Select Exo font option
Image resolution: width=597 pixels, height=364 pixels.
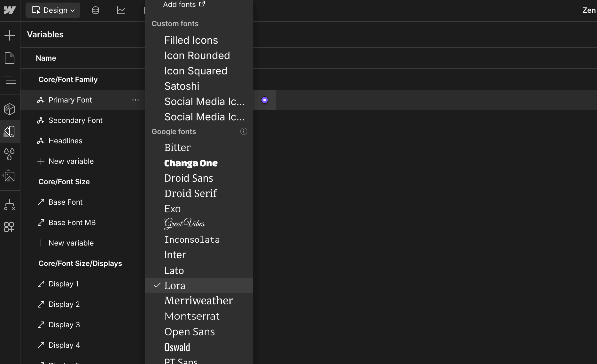(x=199, y=209)
